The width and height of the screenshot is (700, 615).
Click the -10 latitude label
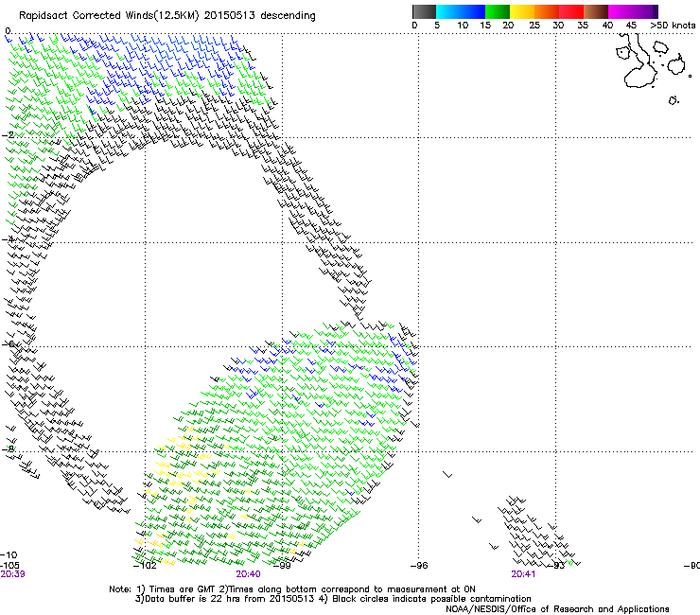click(9, 554)
